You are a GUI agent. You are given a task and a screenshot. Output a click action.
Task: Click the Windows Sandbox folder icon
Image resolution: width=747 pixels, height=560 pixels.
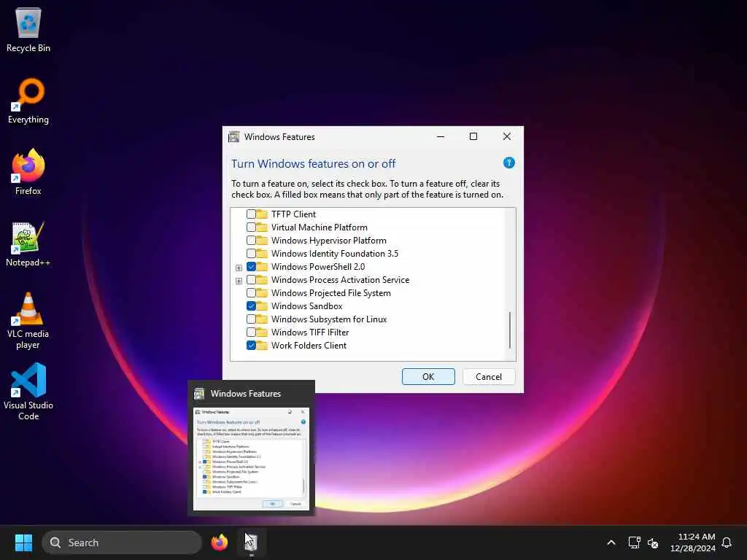point(262,306)
